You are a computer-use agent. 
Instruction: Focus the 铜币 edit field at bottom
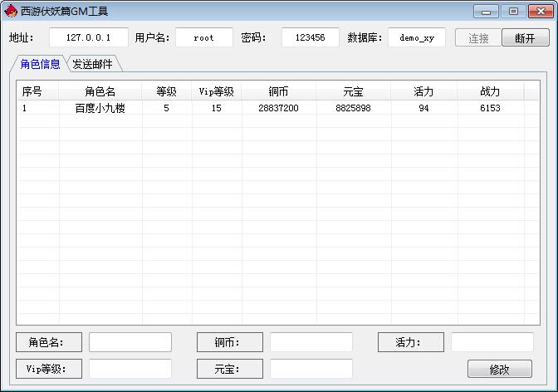pyautogui.click(x=311, y=342)
